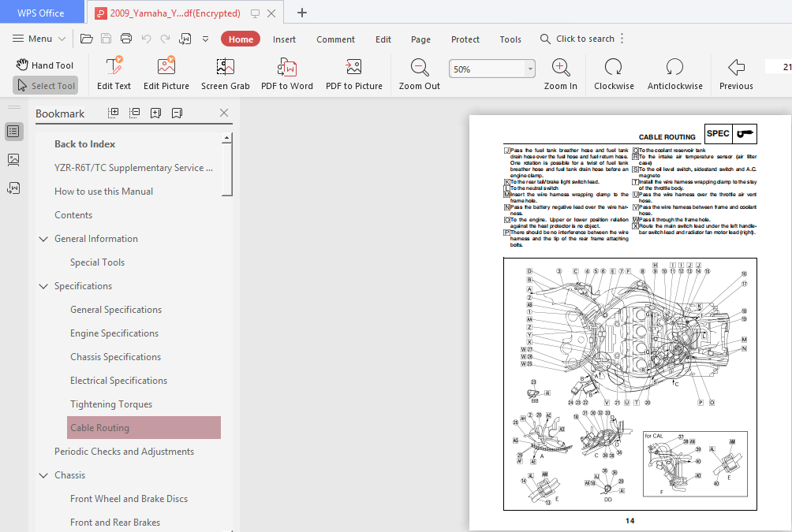Viewport: 792px width, 532px height.
Task: Open the Menu hamburger button
Action: point(39,39)
